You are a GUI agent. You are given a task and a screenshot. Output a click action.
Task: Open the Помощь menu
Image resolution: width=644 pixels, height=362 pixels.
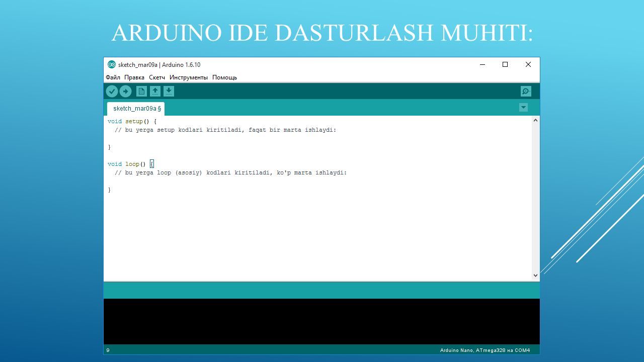tap(224, 77)
